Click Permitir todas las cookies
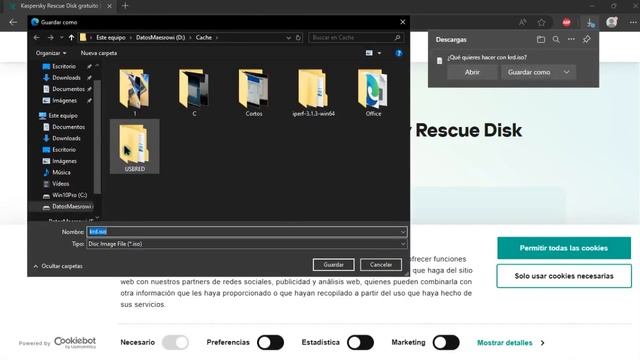The image size is (640, 360). (x=564, y=248)
